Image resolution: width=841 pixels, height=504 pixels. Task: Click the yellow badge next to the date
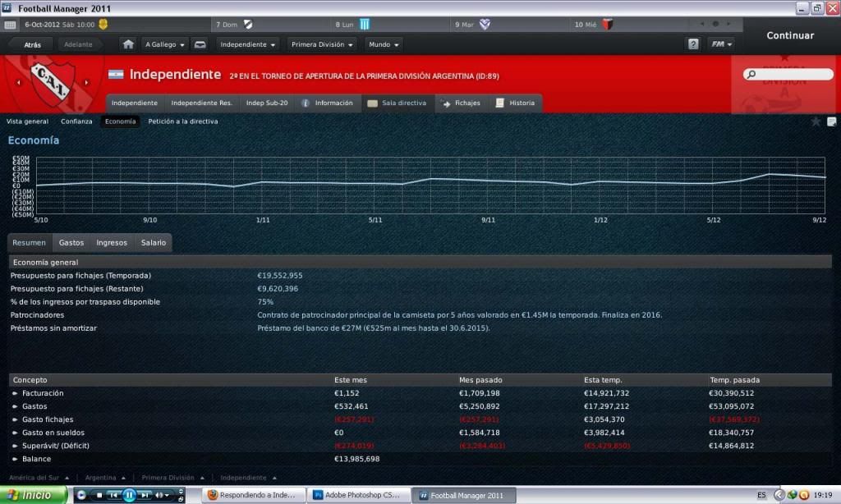103,25
